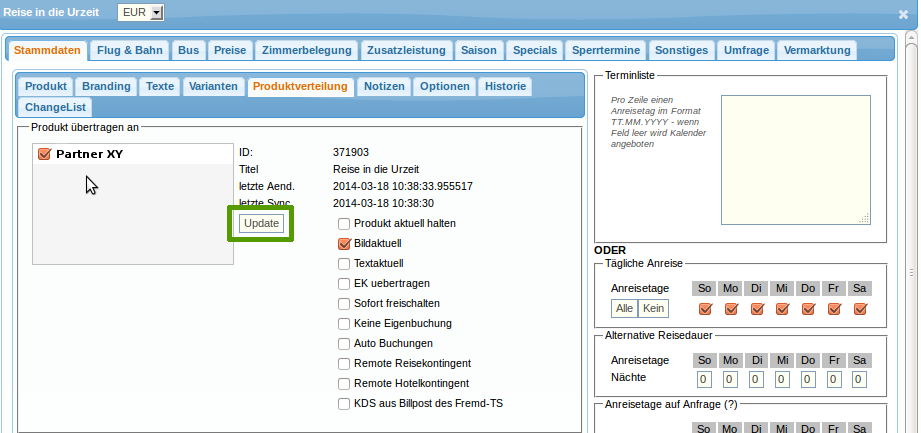Image resolution: width=921 pixels, height=433 pixels.
Task: Close the Reise in die Urzeit dialog
Action: coord(903,14)
